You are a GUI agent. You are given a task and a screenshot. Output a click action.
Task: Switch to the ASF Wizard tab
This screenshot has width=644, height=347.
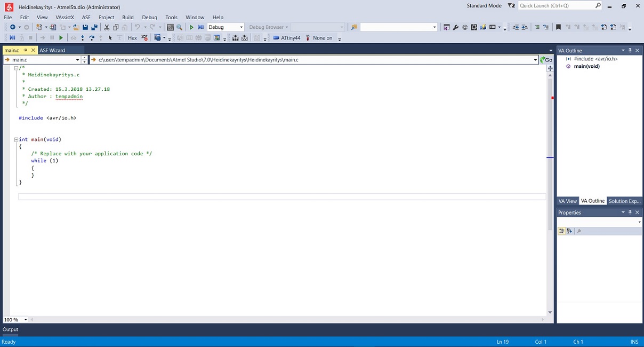coord(52,50)
